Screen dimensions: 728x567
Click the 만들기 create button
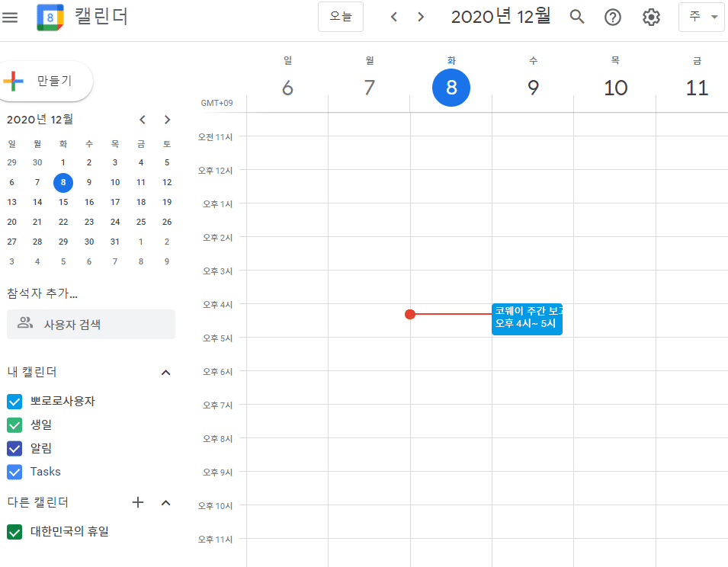(x=45, y=82)
